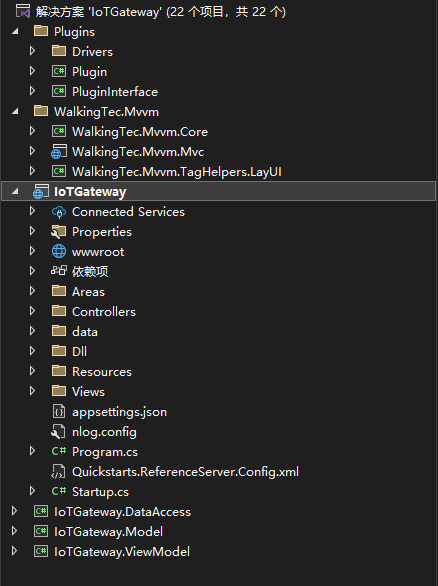
Task: Click the web project icon for WalkingTec.Mvvm.Mvc
Action: pyautogui.click(x=59, y=151)
